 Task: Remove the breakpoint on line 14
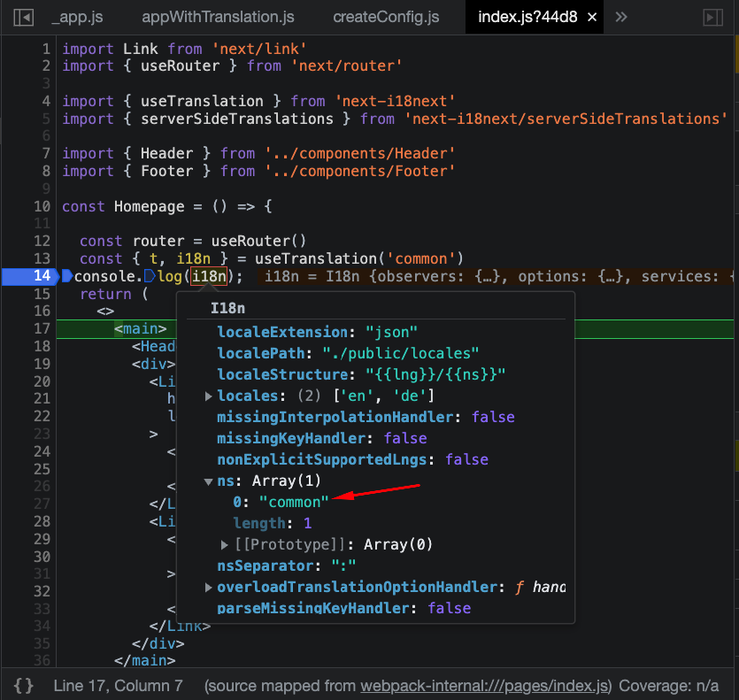[29, 276]
